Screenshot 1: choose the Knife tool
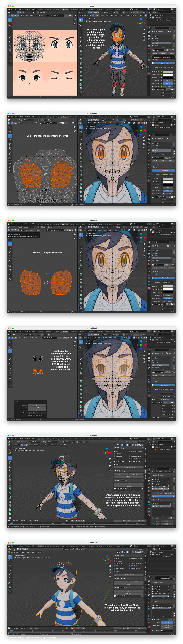The width and height of the screenshot is (183, 644). 81,76
